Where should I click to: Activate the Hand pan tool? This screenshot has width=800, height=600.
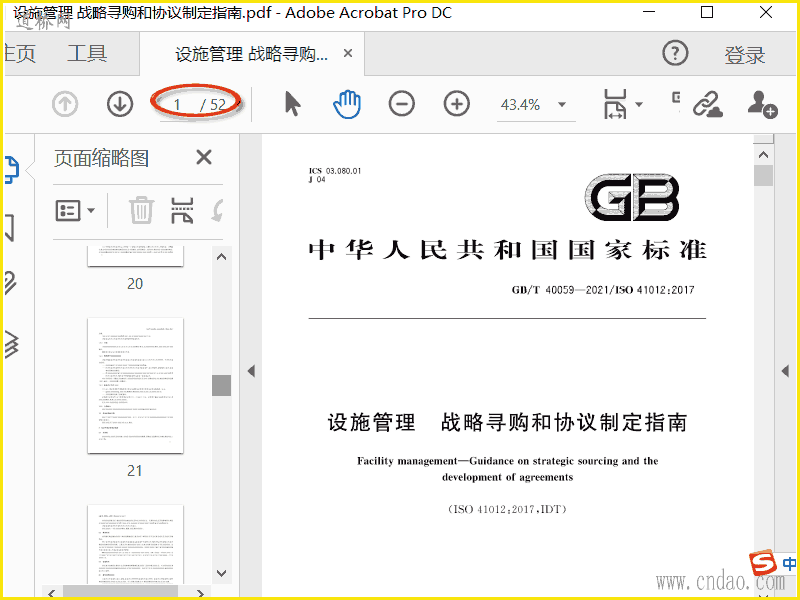point(347,104)
